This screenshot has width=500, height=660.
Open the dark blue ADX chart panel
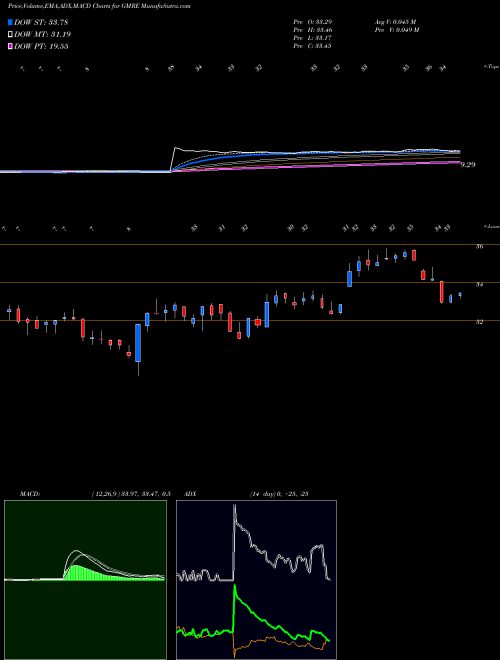pyautogui.click(x=256, y=580)
